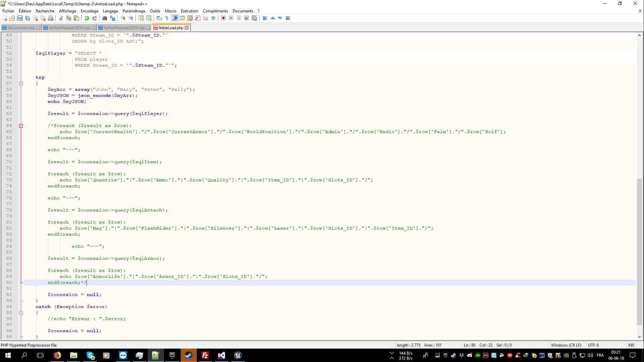Collapse the fold marker at line 64
Viewport: 644px width, 362px height.
(x=21, y=126)
